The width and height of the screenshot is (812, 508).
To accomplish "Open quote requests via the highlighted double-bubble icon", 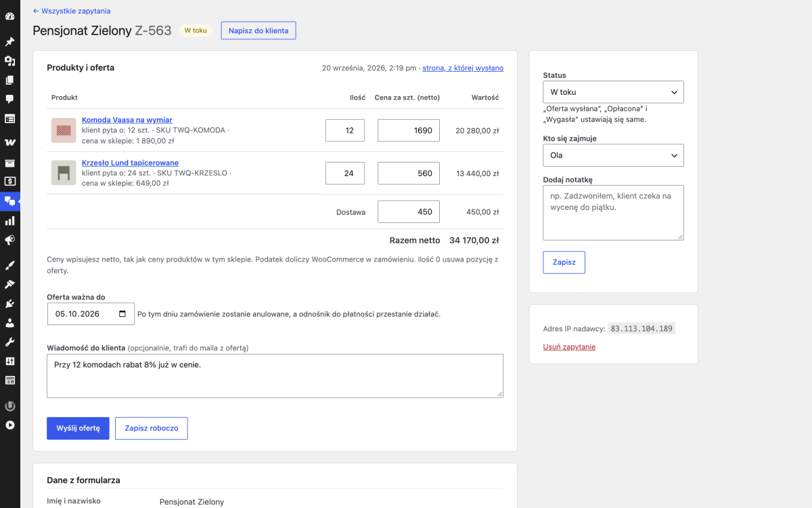I will 10,201.
